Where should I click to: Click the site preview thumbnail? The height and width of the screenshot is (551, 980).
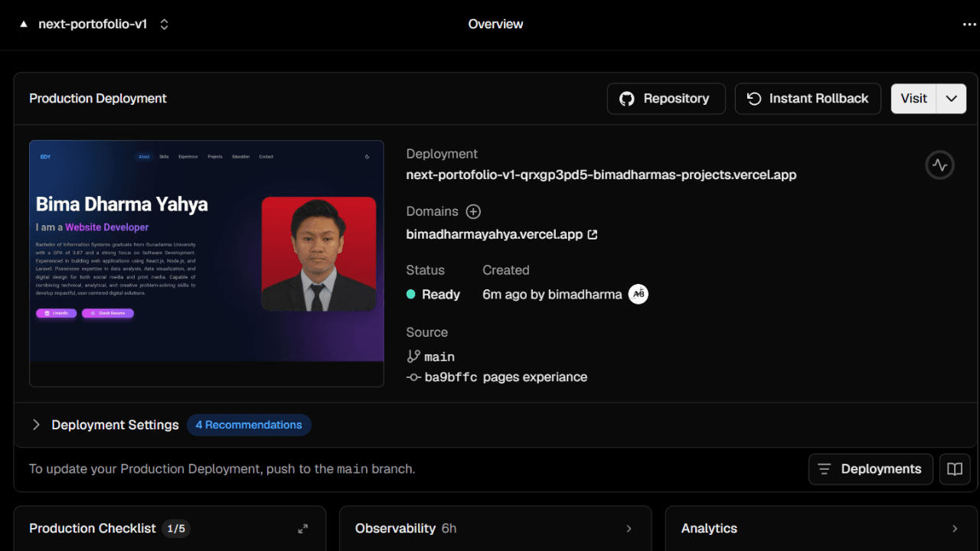pyautogui.click(x=207, y=263)
